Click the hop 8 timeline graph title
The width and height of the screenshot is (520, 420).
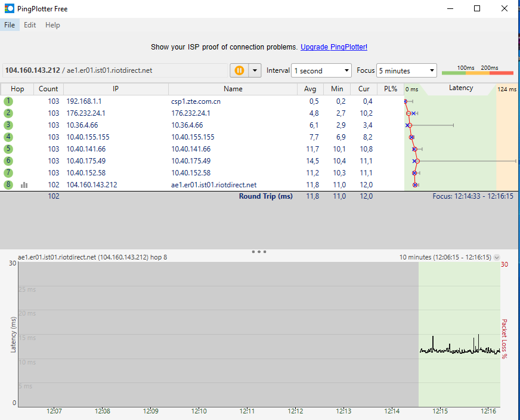coord(92,257)
